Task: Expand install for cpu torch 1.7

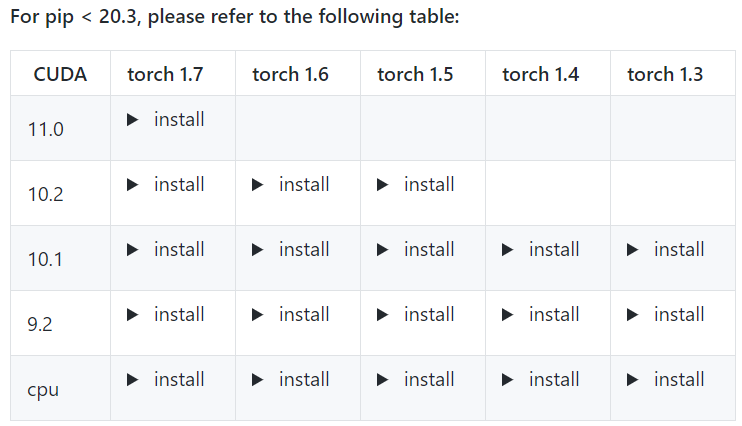Action: click(x=167, y=380)
